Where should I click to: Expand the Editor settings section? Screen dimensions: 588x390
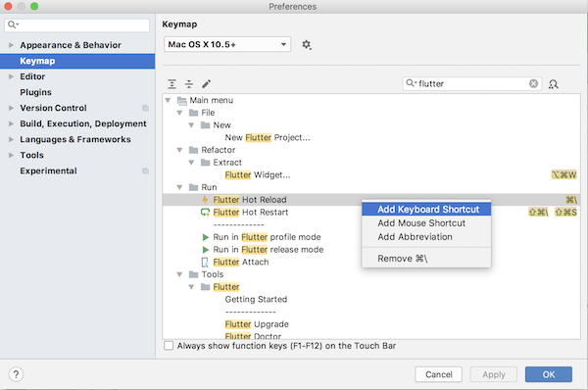[11, 76]
